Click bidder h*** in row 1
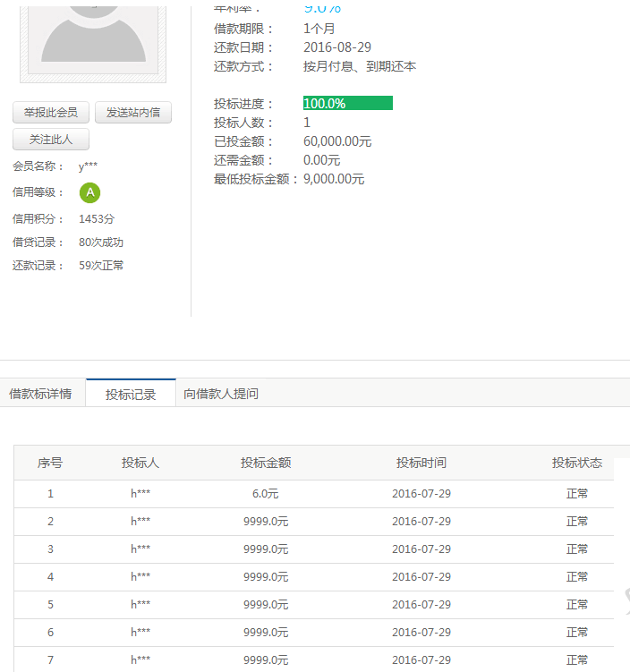Viewport: 630px width, 672px height. click(140, 494)
